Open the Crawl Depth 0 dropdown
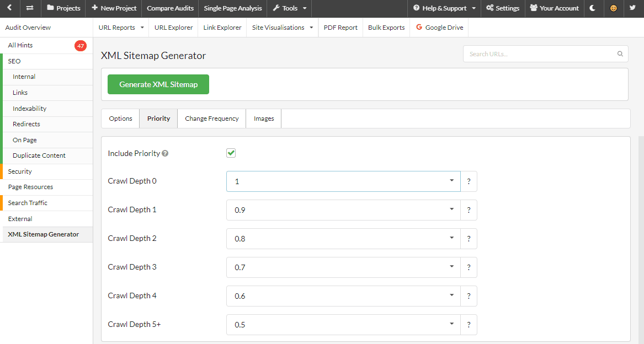 click(343, 181)
